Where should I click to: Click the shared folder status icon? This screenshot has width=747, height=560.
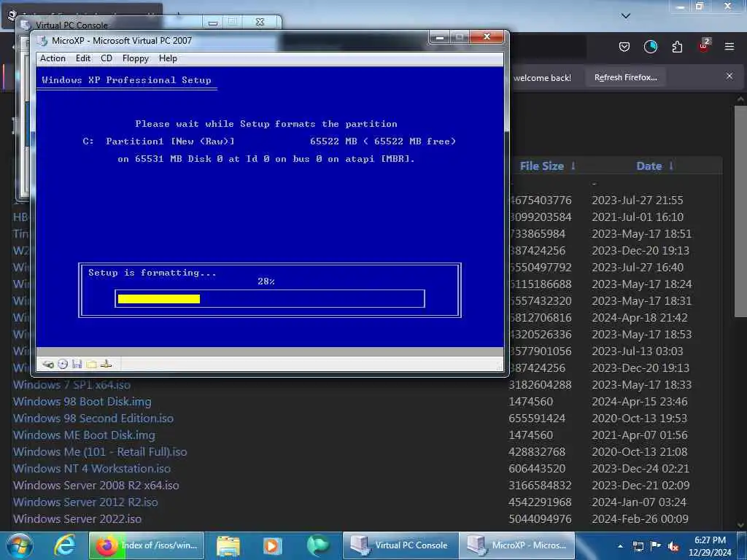coord(91,365)
